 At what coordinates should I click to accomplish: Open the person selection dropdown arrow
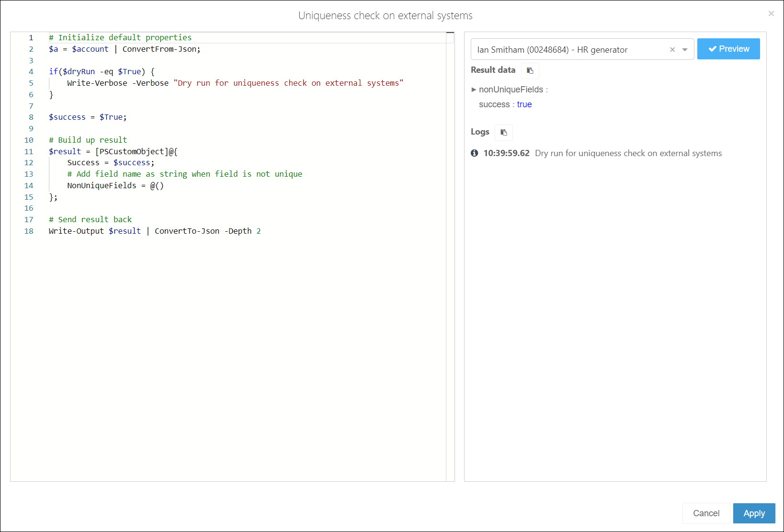pos(685,49)
